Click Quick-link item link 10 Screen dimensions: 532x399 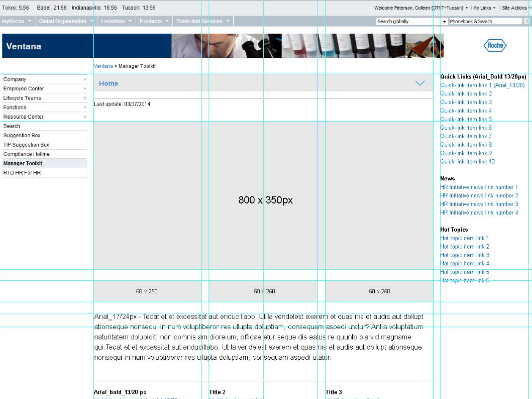click(x=467, y=162)
